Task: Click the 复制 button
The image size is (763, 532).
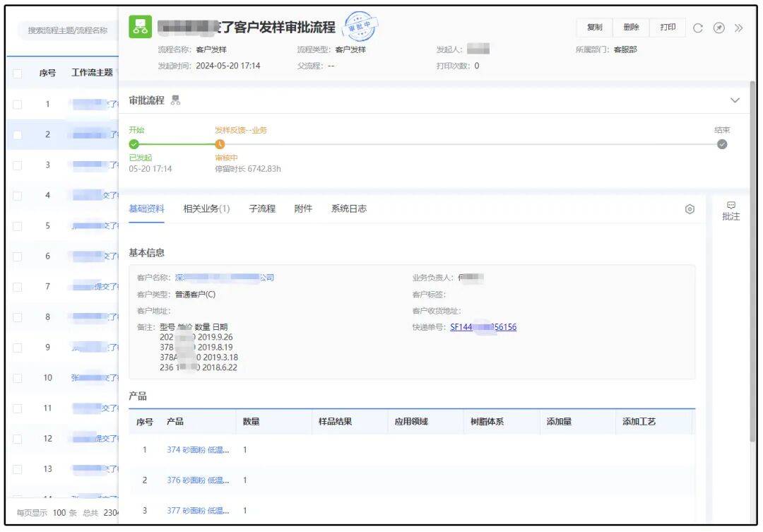Action: coord(595,28)
